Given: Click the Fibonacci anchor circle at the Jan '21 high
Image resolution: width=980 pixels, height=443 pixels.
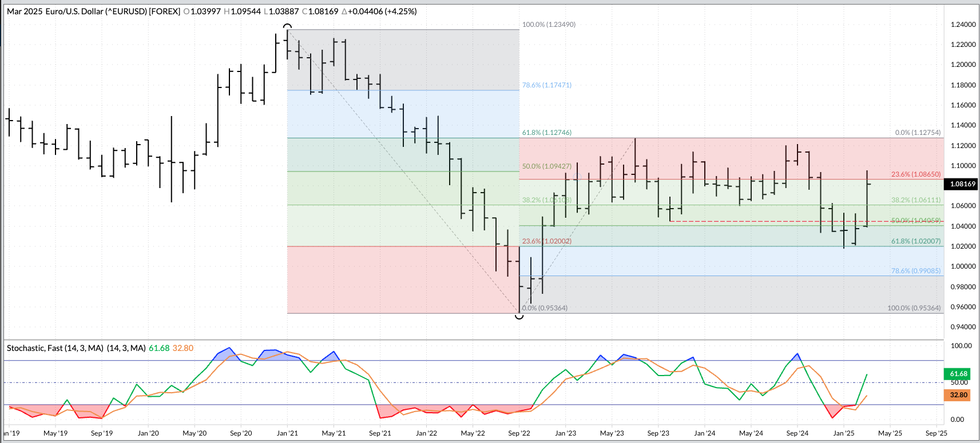Looking at the screenshot, I should point(288,27).
